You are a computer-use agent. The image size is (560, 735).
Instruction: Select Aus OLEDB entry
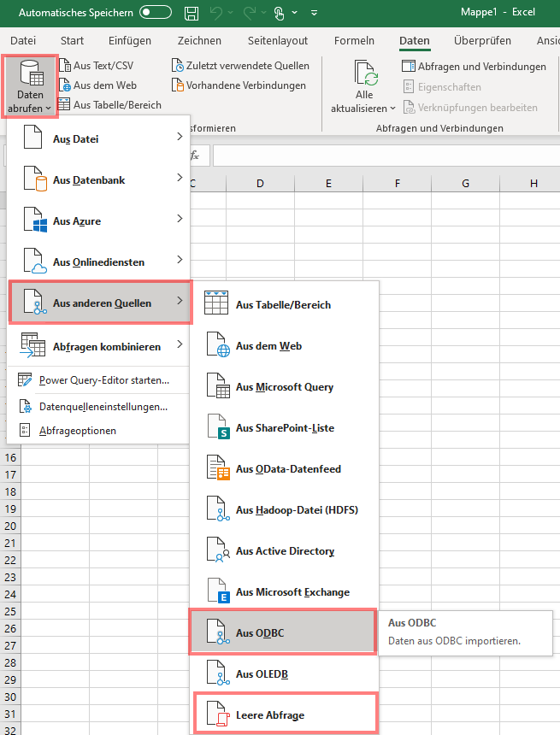coord(284,673)
